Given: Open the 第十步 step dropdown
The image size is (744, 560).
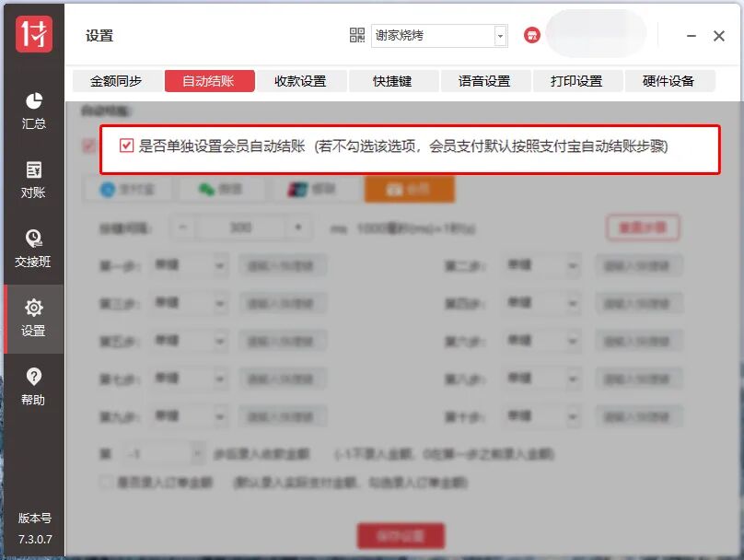Looking at the screenshot, I should [542, 416].
